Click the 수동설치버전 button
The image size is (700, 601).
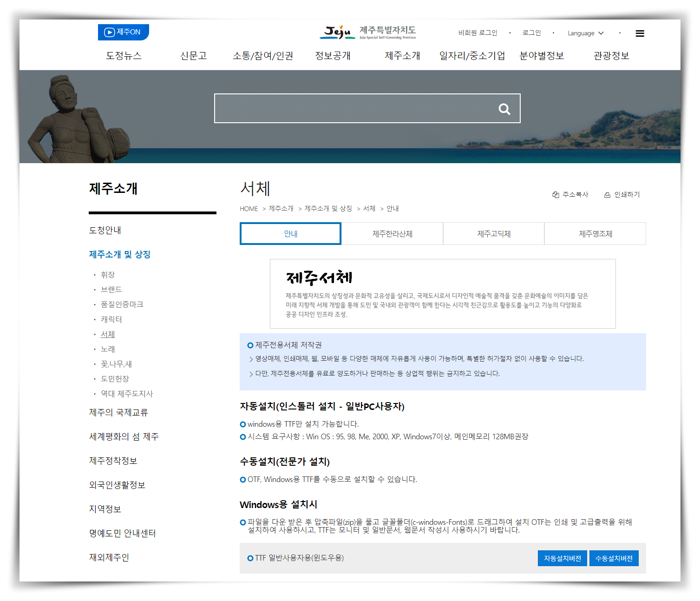point(614,558)
